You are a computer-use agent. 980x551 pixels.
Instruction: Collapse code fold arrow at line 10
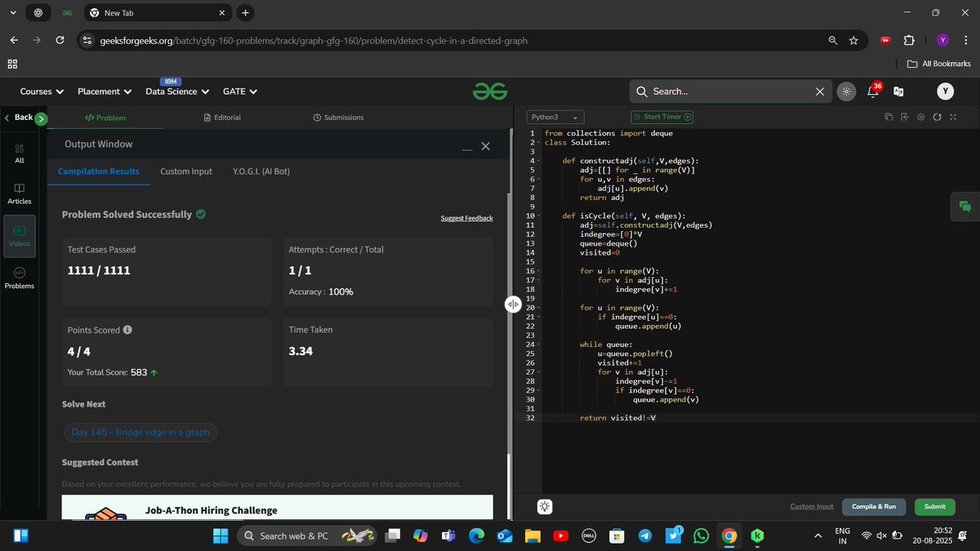538,216
